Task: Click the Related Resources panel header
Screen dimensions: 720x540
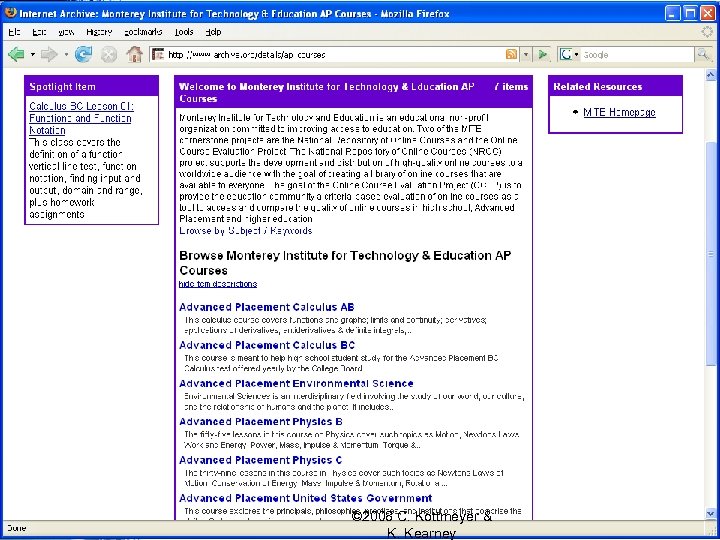Action: pyautogui.click(x=615, y=86)
